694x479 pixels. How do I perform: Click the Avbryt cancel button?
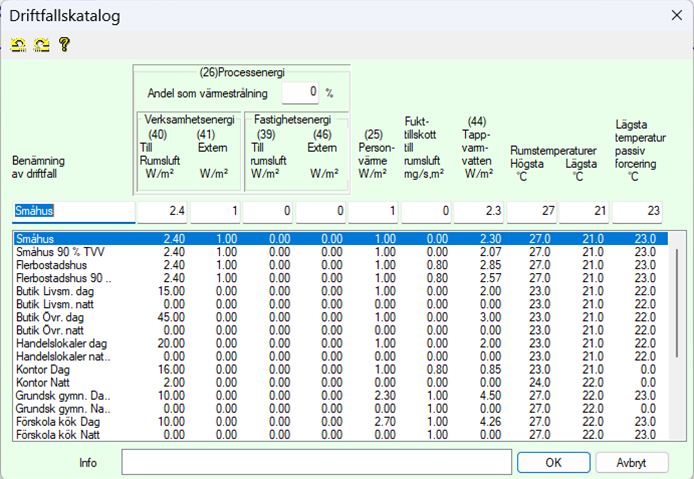click(x=632, y=463)
